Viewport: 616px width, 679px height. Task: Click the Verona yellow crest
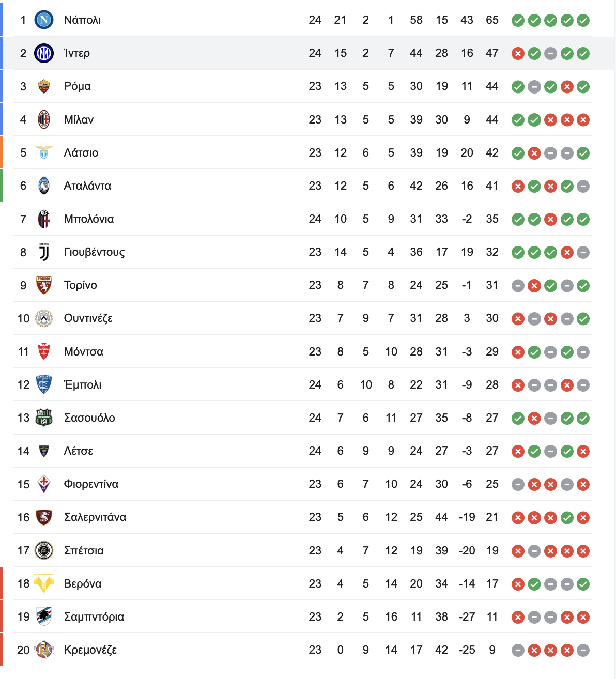(44, 583)
